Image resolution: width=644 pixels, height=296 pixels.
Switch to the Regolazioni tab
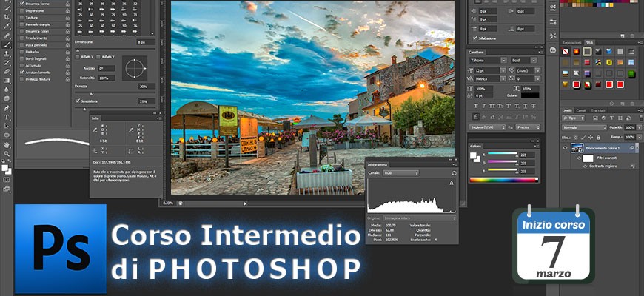click(x=571, y=42)
